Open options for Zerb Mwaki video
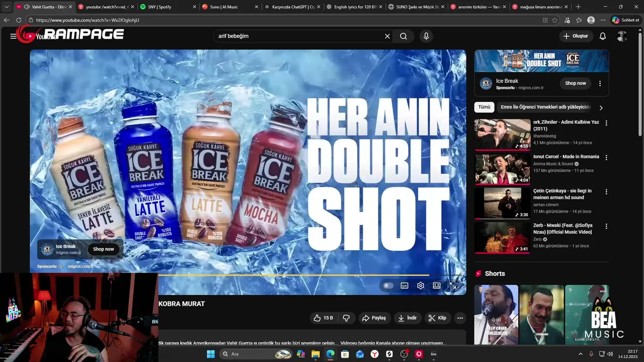This screenshot has height=362, width=644. [606, 226]
